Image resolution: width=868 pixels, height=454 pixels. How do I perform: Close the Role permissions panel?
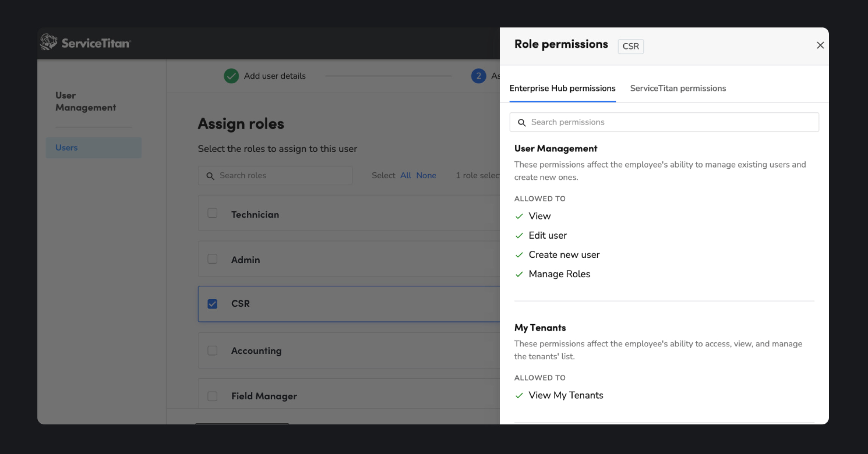(820, 45)
